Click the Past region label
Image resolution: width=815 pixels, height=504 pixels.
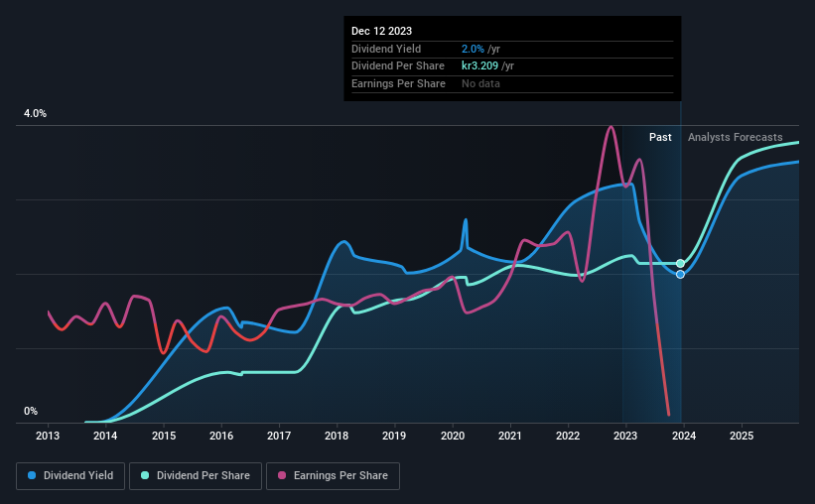[660, 137]
